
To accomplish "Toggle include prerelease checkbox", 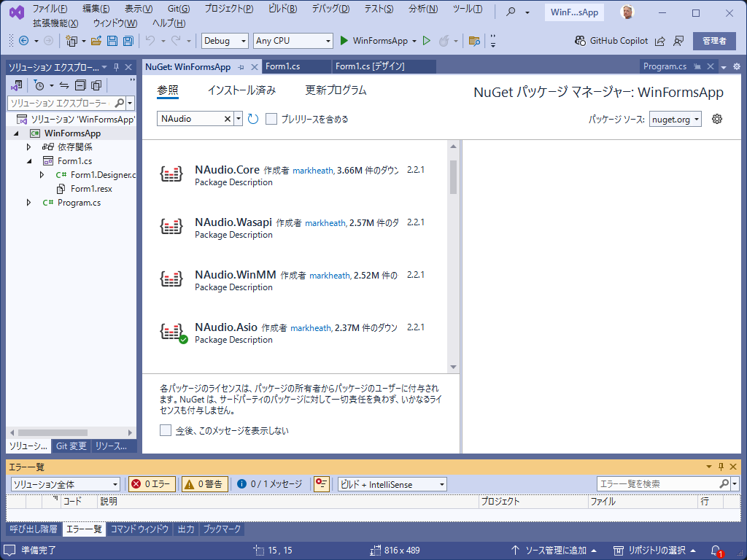I will [x=271, y=119].
